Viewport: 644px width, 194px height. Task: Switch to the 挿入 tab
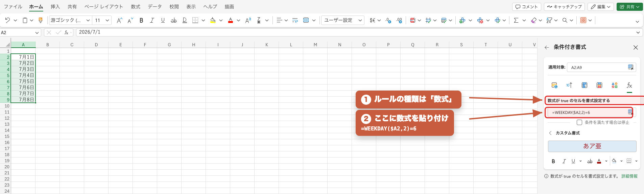point(55,7)
